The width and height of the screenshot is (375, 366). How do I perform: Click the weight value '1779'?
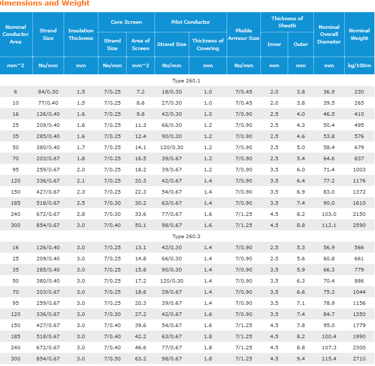coord(359,325)
